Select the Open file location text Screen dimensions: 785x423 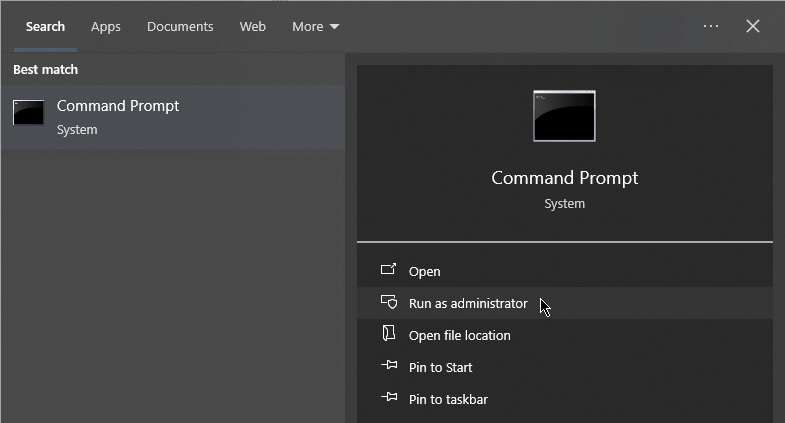(x=460, y=335)
